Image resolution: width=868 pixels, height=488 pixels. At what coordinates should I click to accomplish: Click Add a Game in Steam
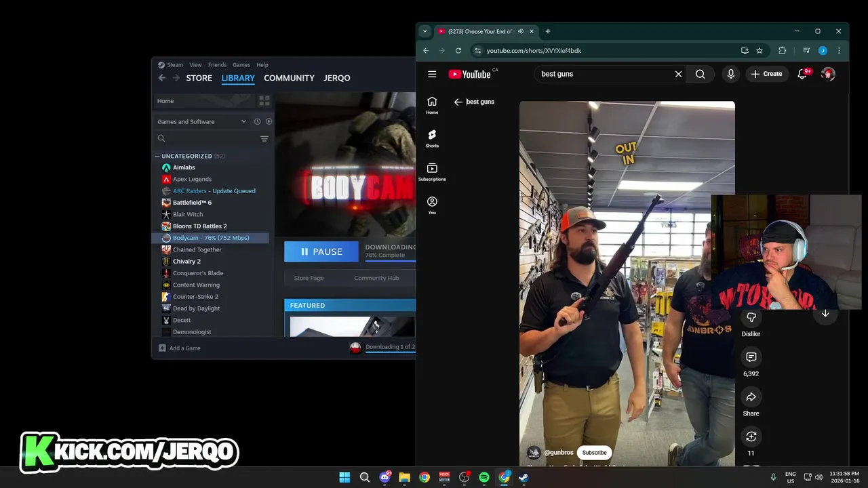[179, 348]
